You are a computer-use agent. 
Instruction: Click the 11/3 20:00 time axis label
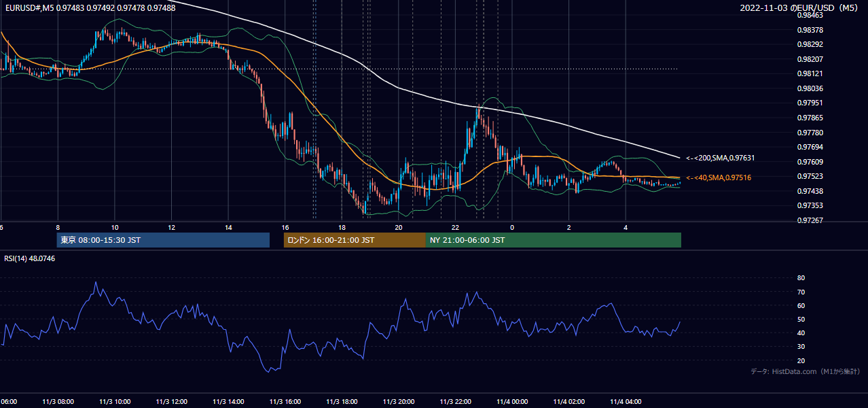click(399, 401)
